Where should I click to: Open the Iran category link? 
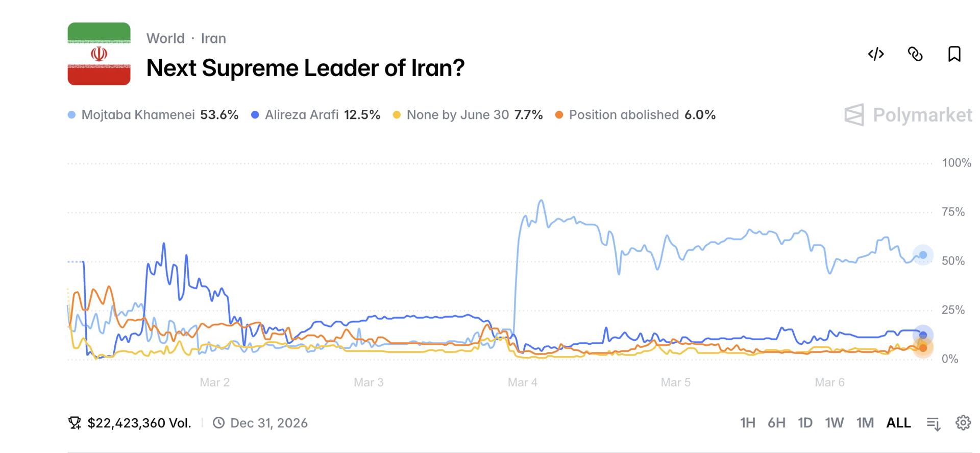(x=213, y=38)
